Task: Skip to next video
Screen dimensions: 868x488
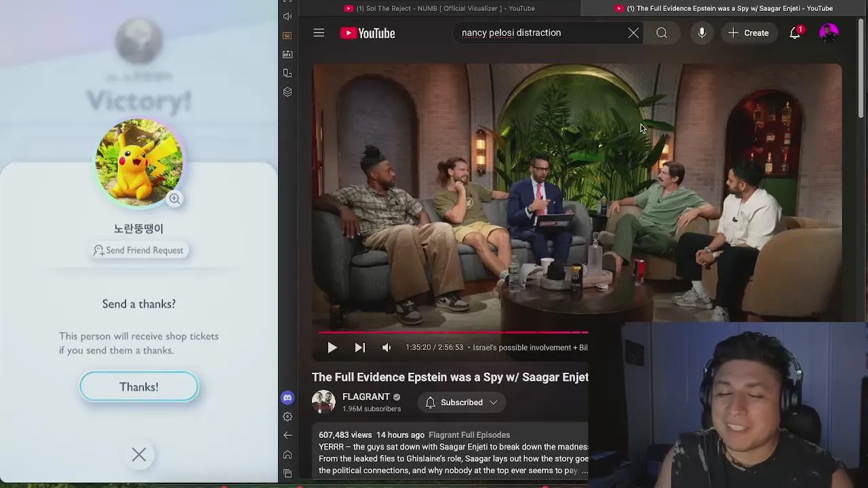Action: coord(360,348)
